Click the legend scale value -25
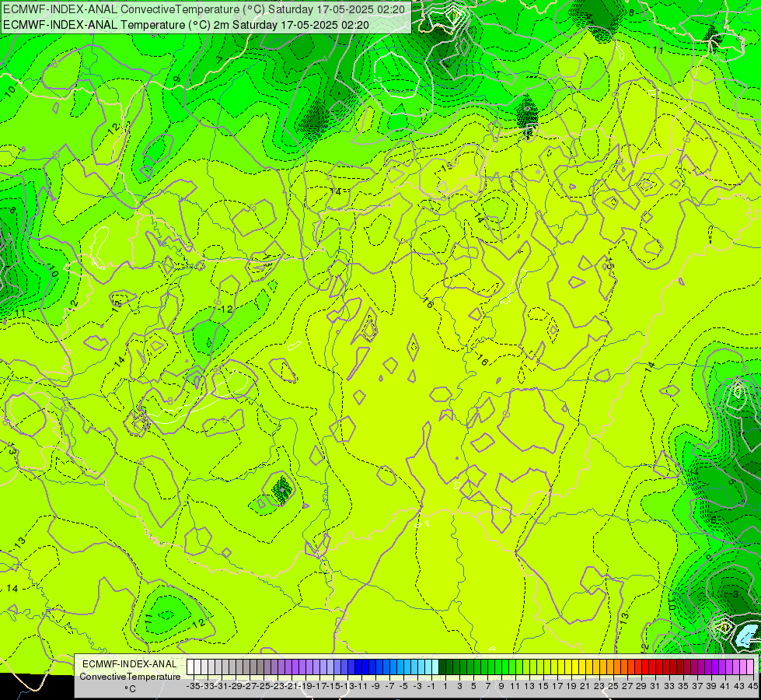Viewport: 761px width, 700px height. click(263, 687)
